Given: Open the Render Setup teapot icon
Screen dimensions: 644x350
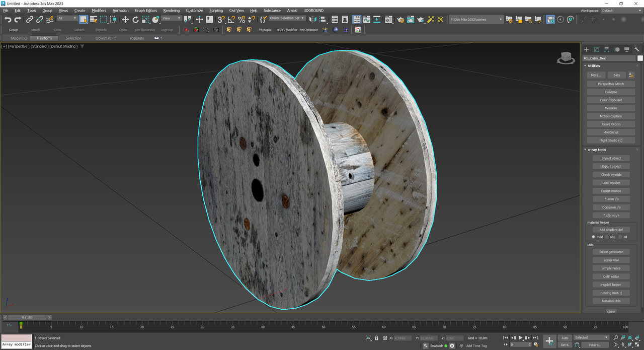Looking at the screenshot, I should coord(400,20).
